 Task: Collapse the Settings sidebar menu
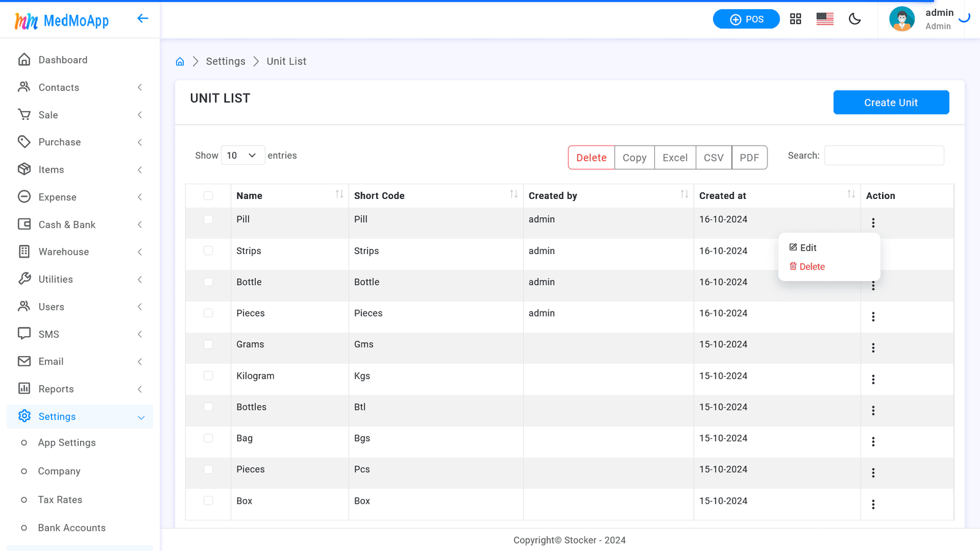80,416
